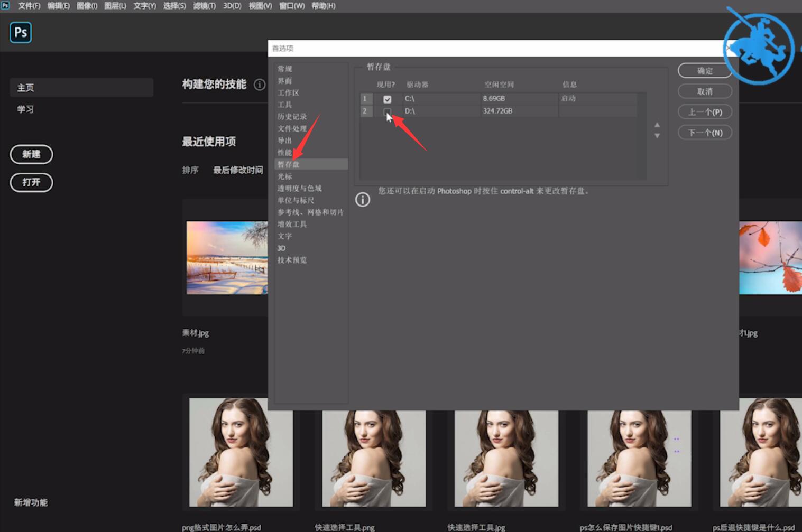Image resolution: width=802 pixels, height=532 pixels.
Task: Open the 快速选择工具.jpg thumbnail
Action: 506,459
